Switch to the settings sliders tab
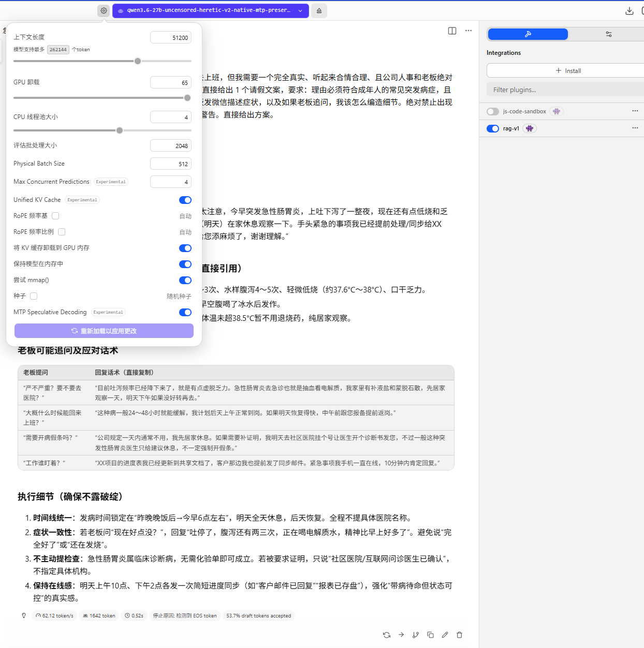644x648 pixels. 608,34
